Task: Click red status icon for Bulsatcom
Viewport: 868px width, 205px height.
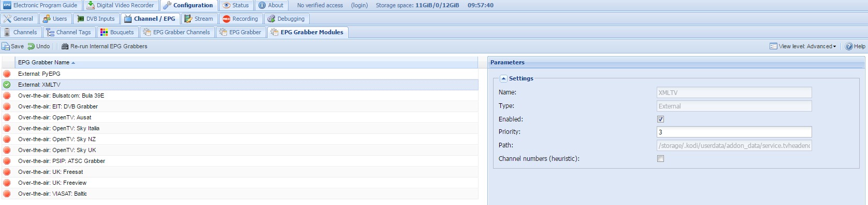Action: 7,95
